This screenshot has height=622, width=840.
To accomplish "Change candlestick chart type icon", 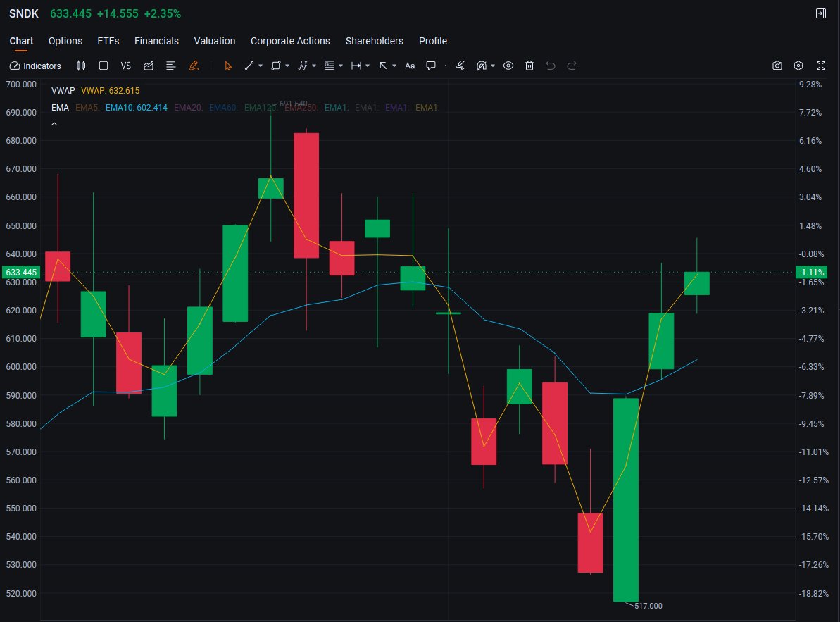I will pyautogui.click(x=81, y=66).
